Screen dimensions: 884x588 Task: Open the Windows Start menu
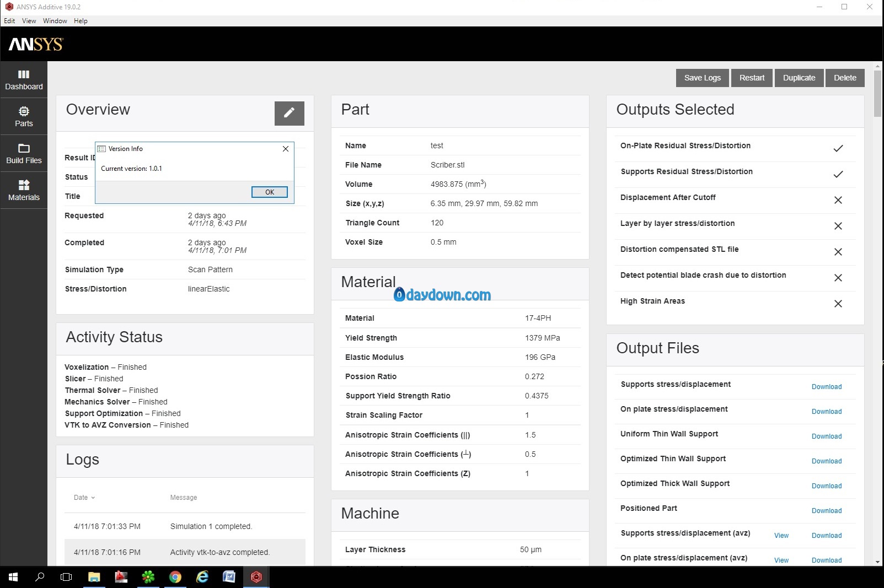pyautogui.click(x=13, y=577)
